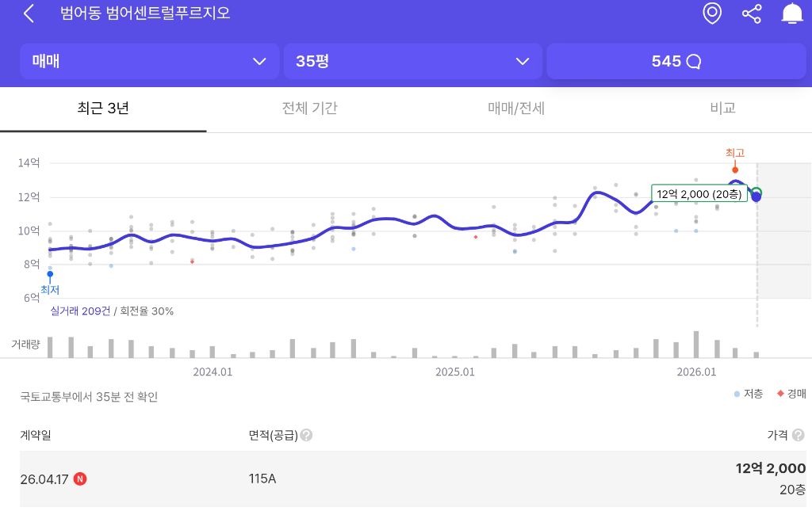Tap the share icon in header
812x511 pixels.
752,13
